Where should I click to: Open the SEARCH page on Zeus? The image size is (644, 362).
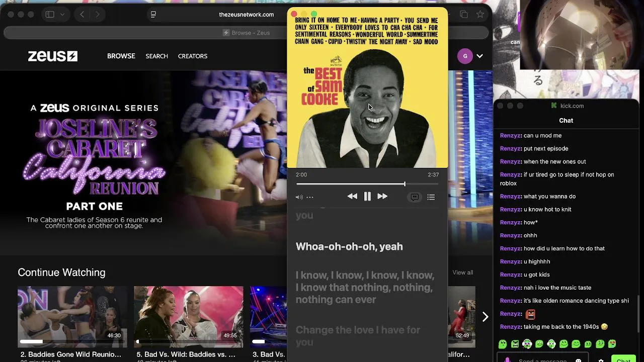[157, 56]
